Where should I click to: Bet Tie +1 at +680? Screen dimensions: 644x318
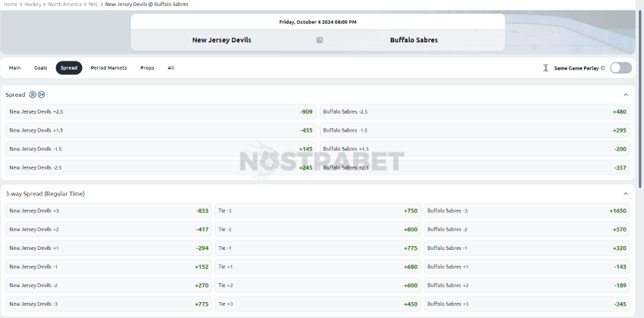point(318,267)
